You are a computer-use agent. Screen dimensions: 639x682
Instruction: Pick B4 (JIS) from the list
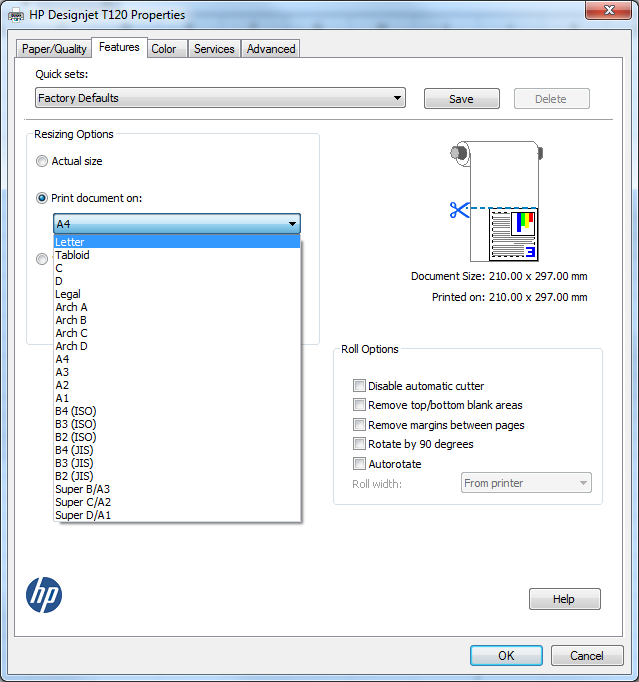point(177,450)
